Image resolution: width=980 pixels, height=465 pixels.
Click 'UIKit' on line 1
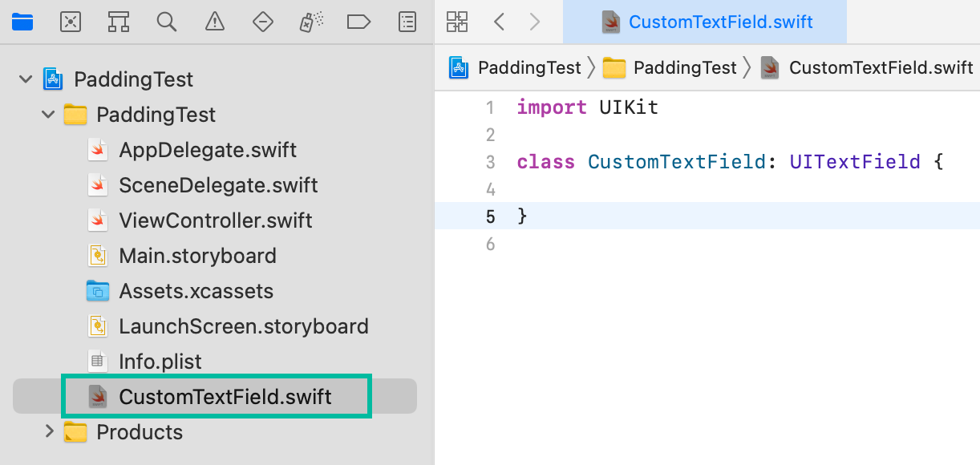[629, 107]
